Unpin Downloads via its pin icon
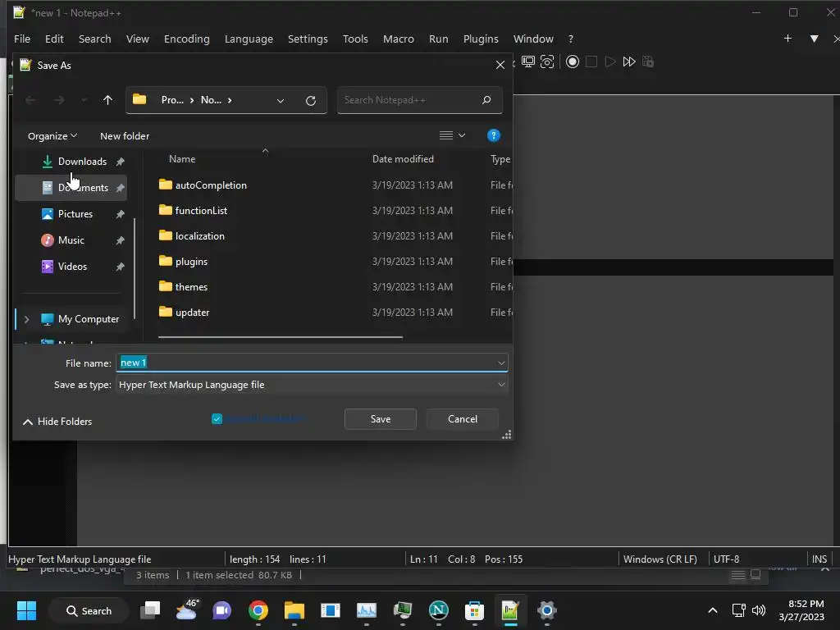Viewport: 840px width, 630px height. (120, 162)
